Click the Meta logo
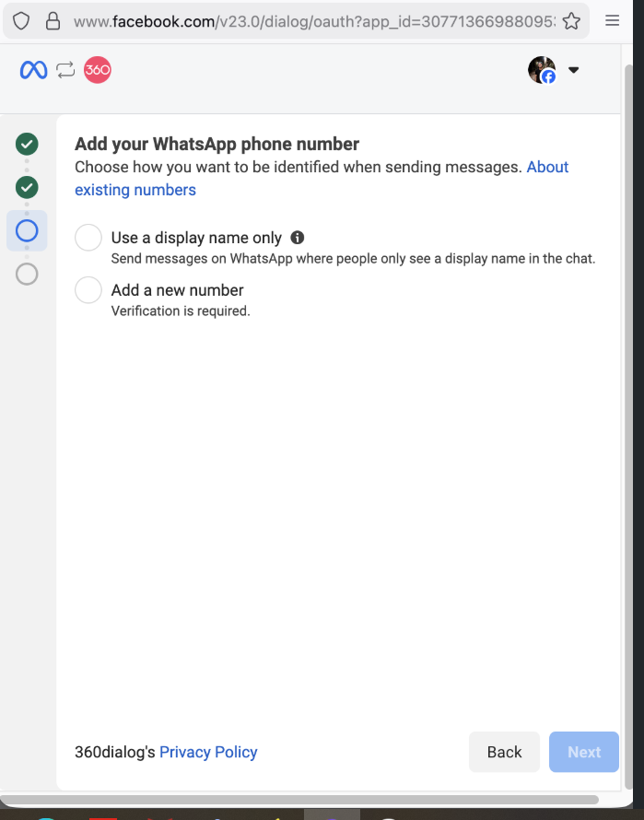This screenshot has width=644, height=820. [x=33, y=70]
